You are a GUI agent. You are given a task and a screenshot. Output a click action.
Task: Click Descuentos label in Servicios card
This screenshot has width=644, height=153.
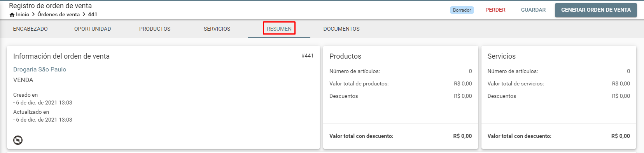[502, 96]
